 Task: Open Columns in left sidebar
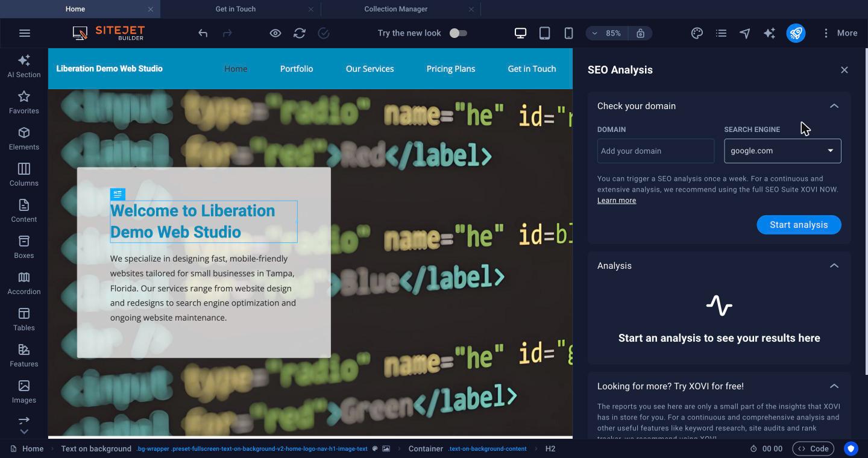point(24,175)
